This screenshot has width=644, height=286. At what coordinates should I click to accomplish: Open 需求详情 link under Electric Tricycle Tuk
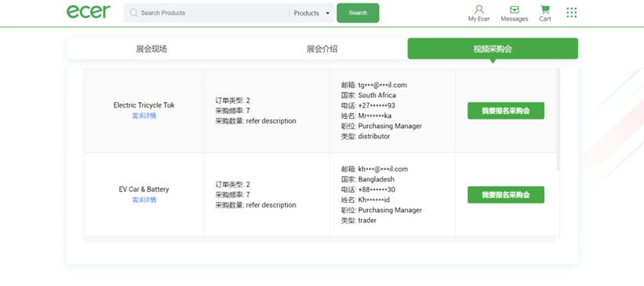pyautogui.click(x=144, y=116)
